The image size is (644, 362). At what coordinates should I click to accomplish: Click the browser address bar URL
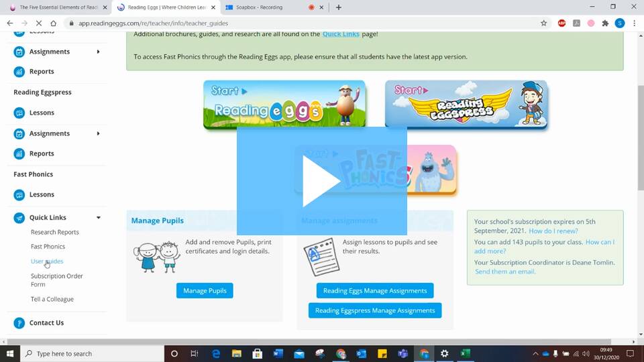(x=153, y=23)
